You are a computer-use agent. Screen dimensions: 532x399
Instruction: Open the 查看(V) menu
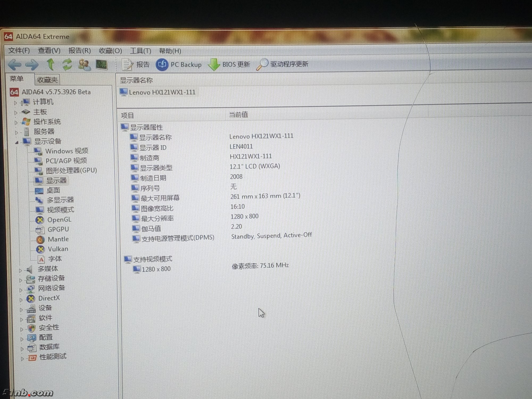point(49,50)
